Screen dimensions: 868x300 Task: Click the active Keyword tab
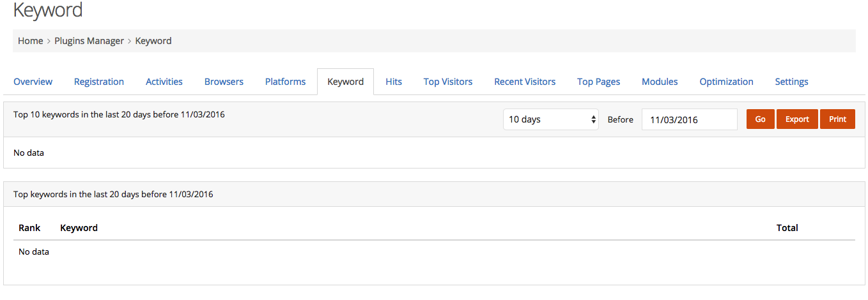click(x=345, y=82)
